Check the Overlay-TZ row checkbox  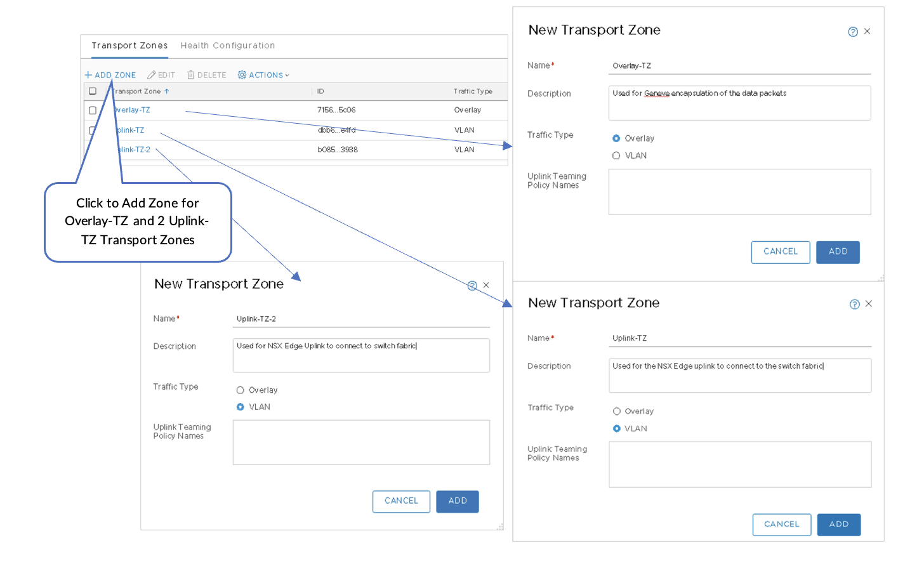pos(93,110)
